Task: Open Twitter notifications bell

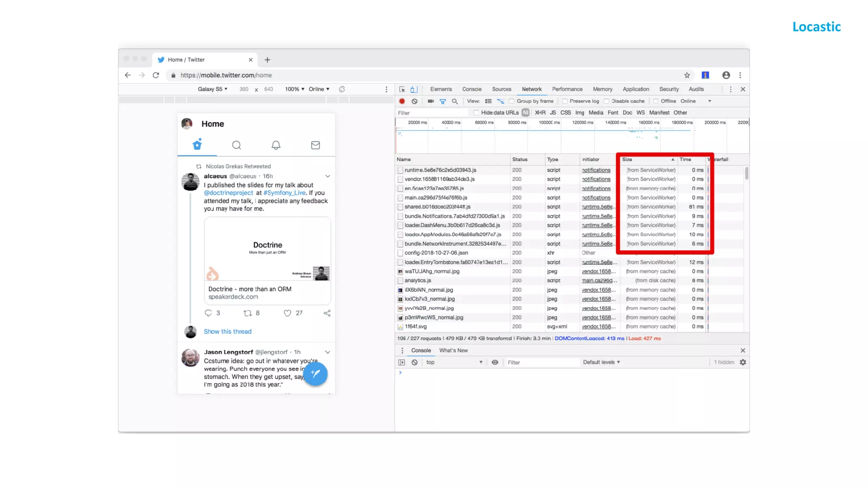Action: tap(276, 145)
